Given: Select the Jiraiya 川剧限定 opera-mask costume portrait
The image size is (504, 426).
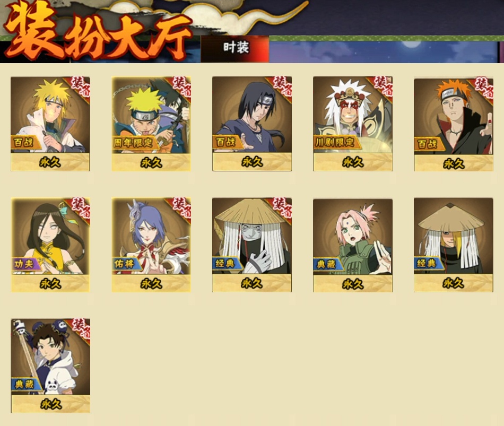Looking at the screenshot, I should pyautogui.click(x=353, y=124).
